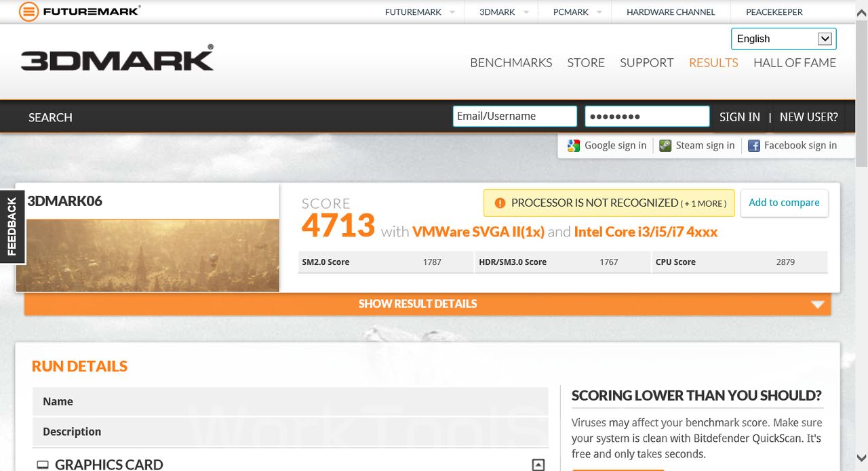Focus the Email/Username field
Screen dimensions: 868x471
515,116
